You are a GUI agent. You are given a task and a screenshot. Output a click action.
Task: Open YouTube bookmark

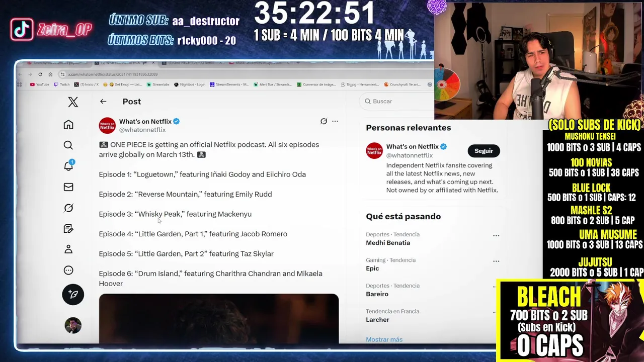point(40,84)
